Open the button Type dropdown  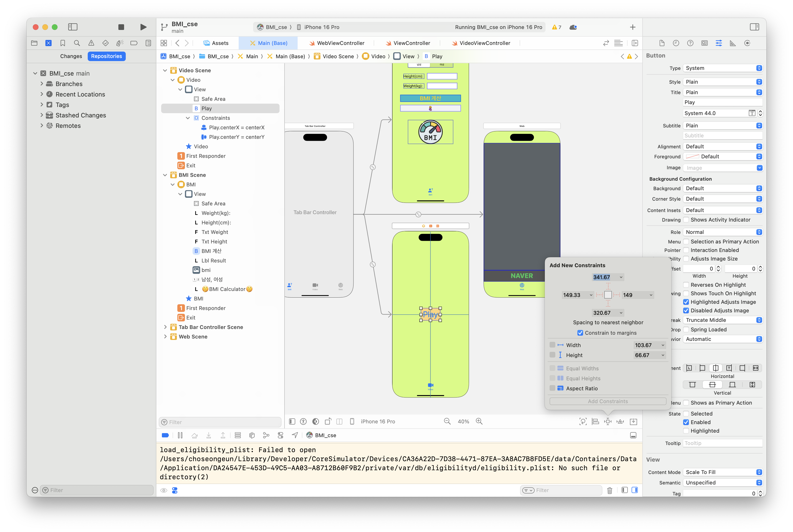[722, 68]
